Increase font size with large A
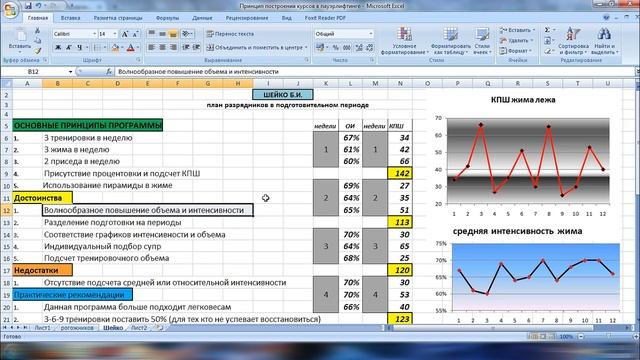 (125, 34)
